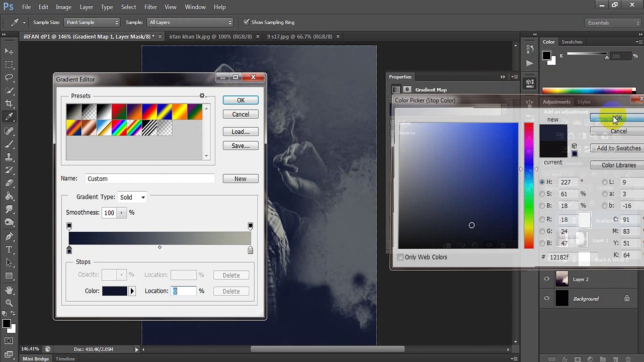The width and height of the screenshot is (644, 362).
Task: Select the Paint Bucket tool
Action: pos(9,196)
